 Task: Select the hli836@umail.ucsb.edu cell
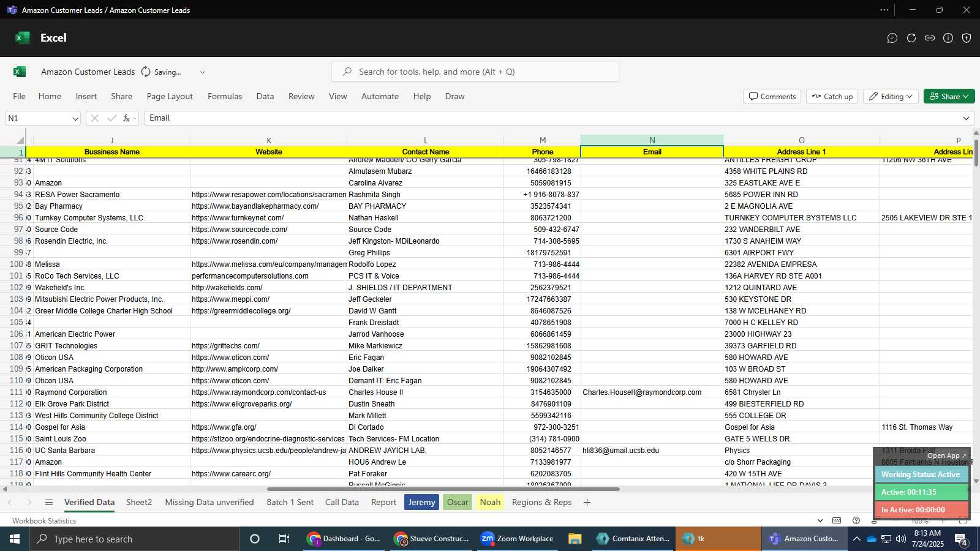pos(652,451)
